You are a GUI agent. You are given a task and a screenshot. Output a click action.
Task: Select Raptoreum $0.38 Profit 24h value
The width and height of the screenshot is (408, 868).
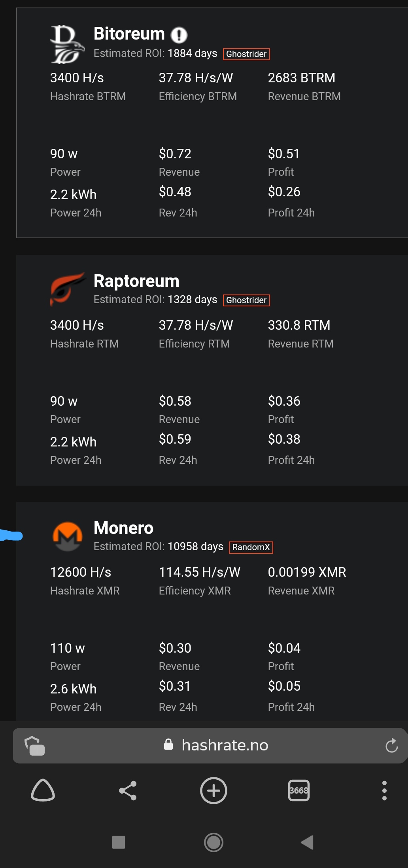point(284,439)
